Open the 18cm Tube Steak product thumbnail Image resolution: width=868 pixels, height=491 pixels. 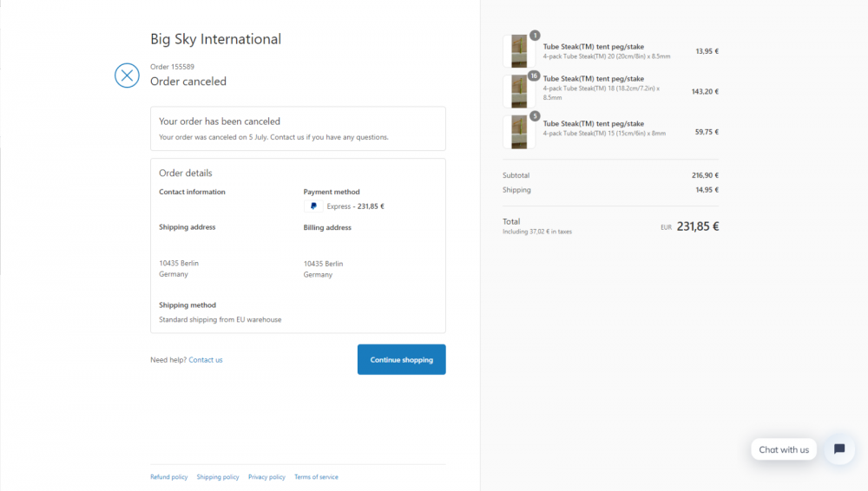(518, 91)
